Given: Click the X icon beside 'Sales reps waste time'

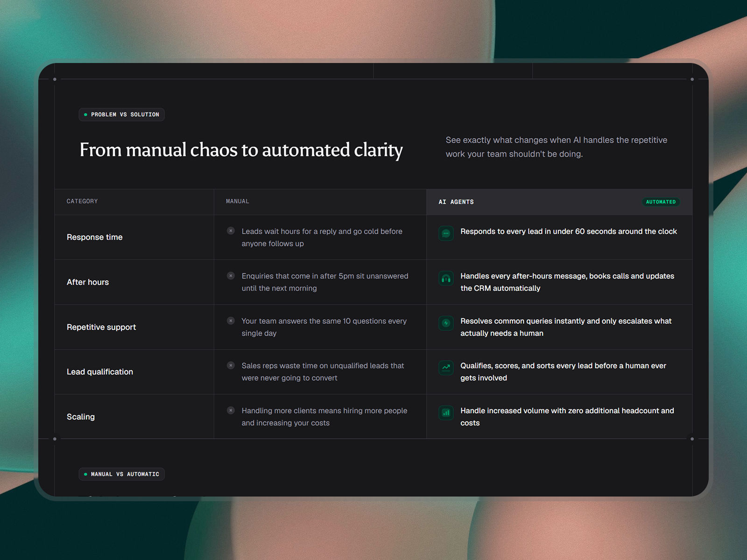Looking at the screenshot, I should (231, 365).
